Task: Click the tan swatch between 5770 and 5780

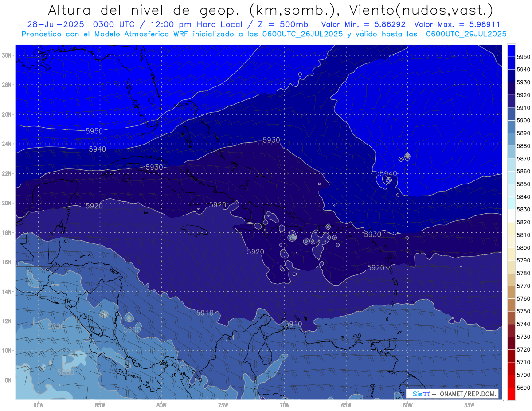Action: (x=511, y=279)
